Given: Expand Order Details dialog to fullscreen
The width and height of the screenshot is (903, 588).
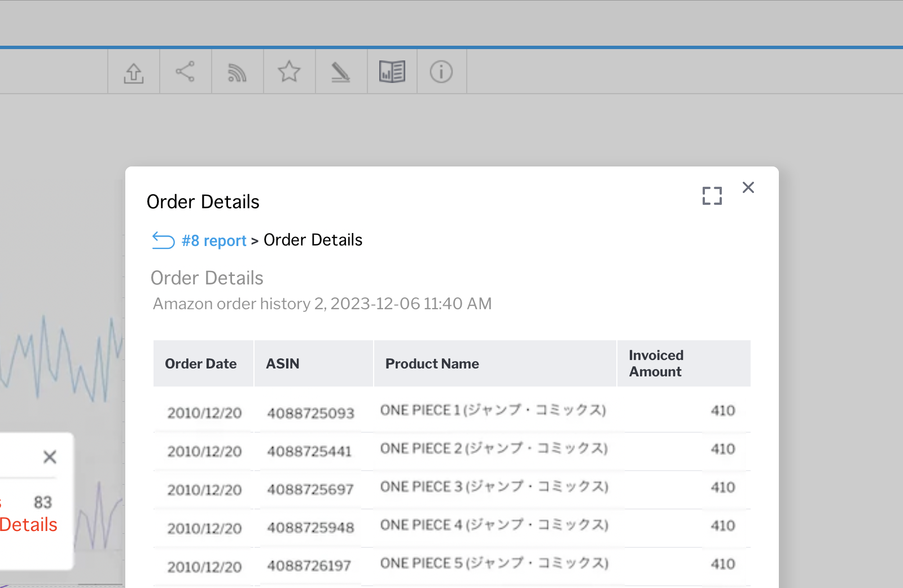Looking at the screenshot, I should (712, 196).
